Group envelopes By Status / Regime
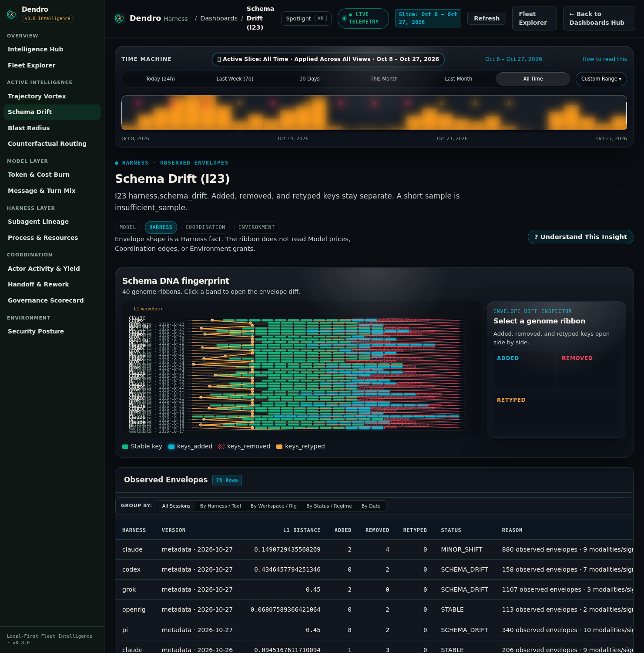This screenshot has width=644, height=653. [x=329, y=506]
